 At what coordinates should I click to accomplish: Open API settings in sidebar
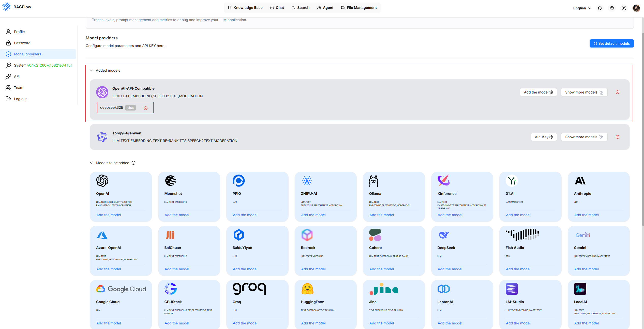(x=38, y=76)
